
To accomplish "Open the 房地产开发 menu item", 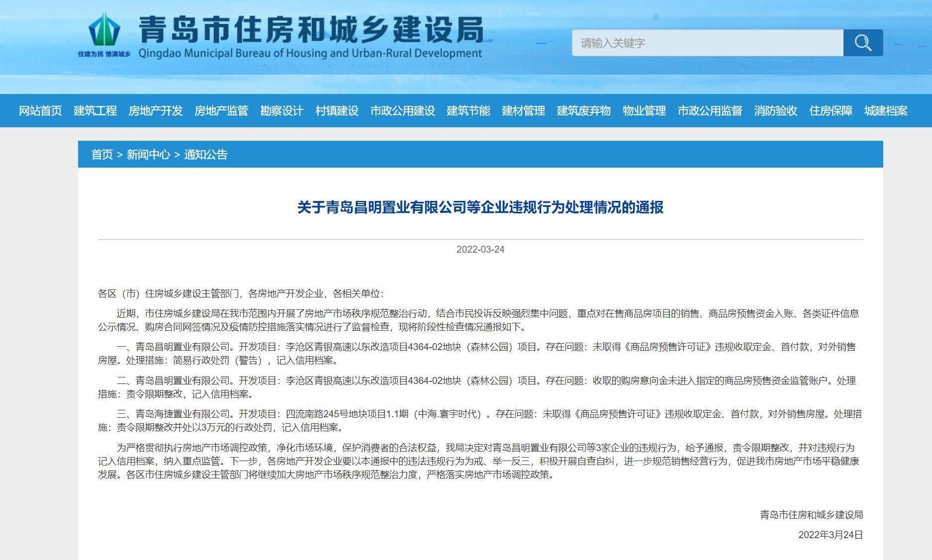I will click(x=156, y=111).
